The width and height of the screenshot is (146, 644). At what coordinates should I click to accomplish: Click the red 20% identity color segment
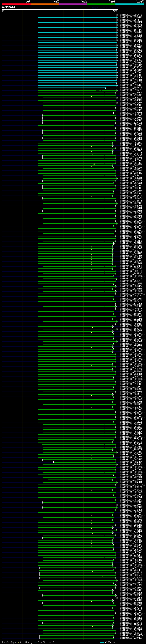(16, 4)
